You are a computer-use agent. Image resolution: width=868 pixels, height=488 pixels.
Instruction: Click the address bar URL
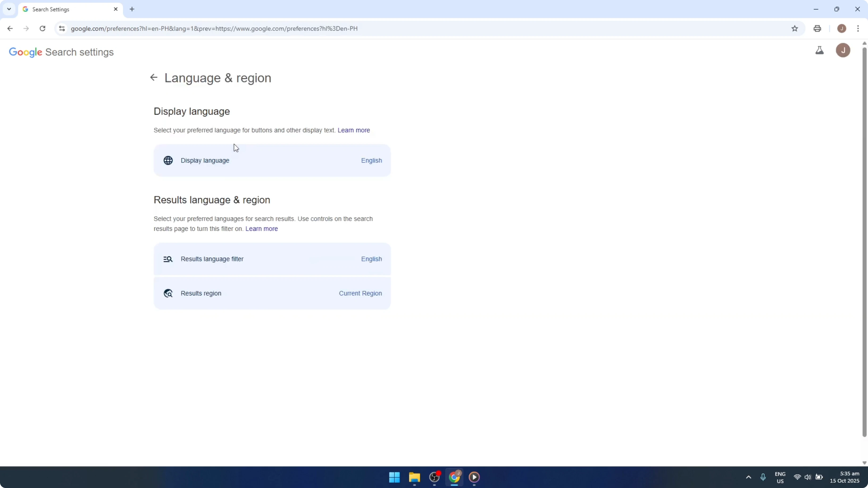pos(214,29)
